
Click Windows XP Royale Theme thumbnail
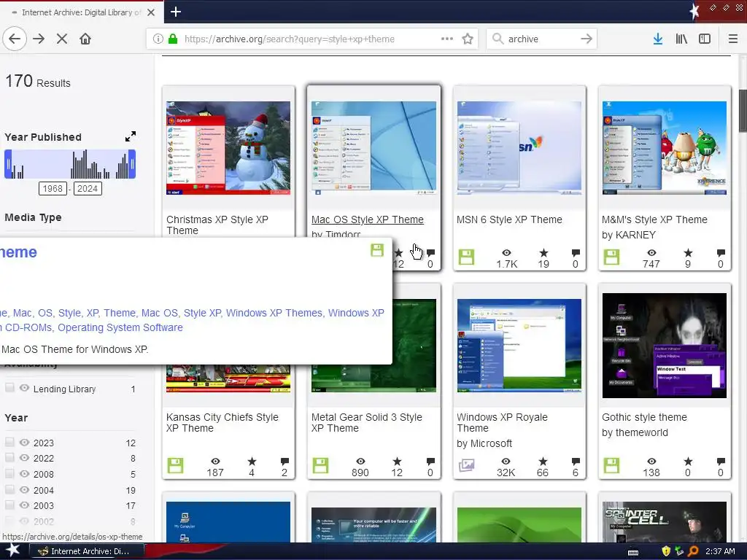click(519, 345)
